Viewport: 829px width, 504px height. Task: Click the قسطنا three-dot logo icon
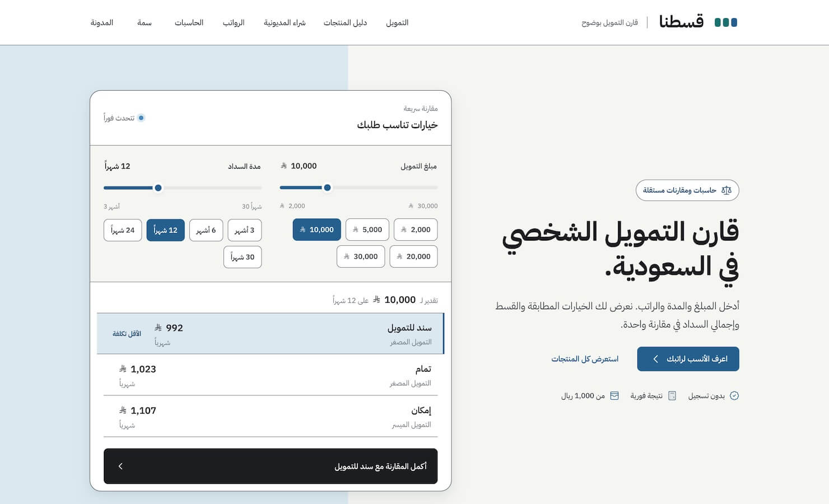[x=726, y=22]
